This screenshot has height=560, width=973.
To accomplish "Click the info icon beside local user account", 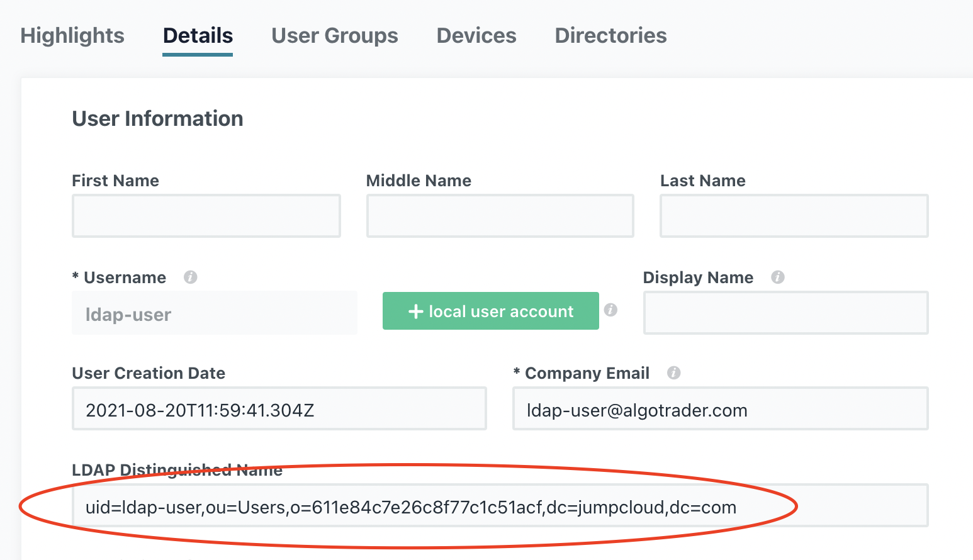I will click(610, 310).
